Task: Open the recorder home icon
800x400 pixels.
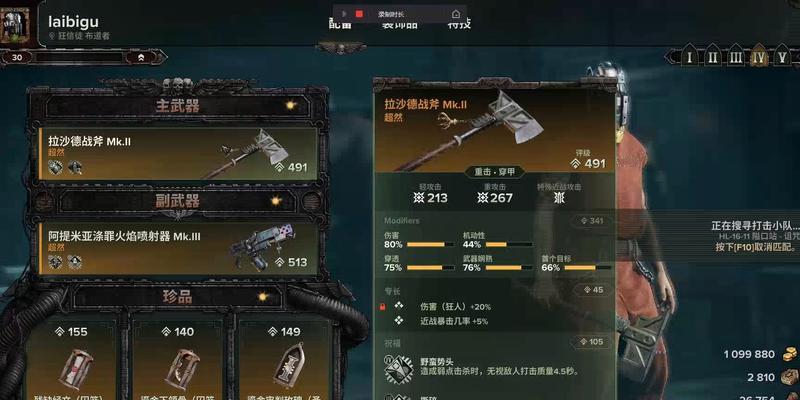Action: pyautogui.click(x=456, y=14)
